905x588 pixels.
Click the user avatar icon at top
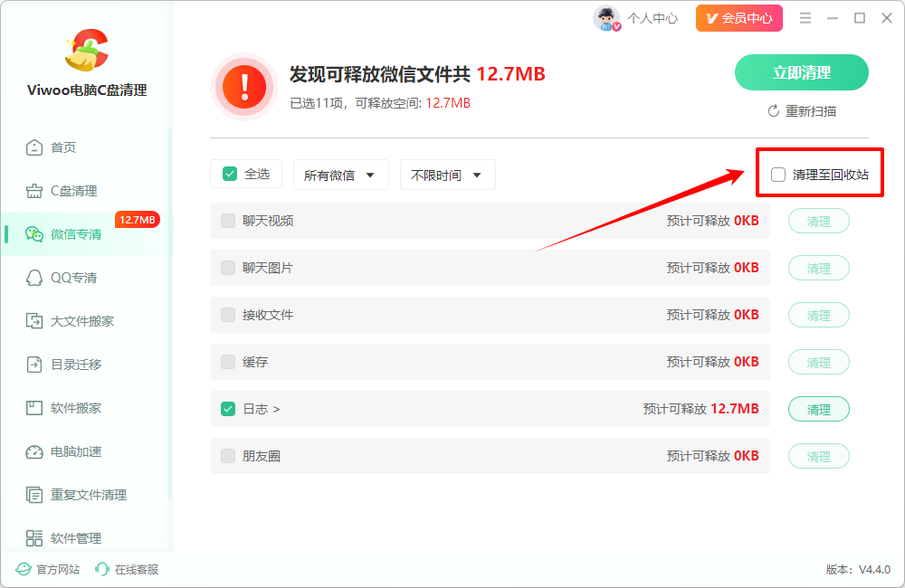(x=606, y=18)
